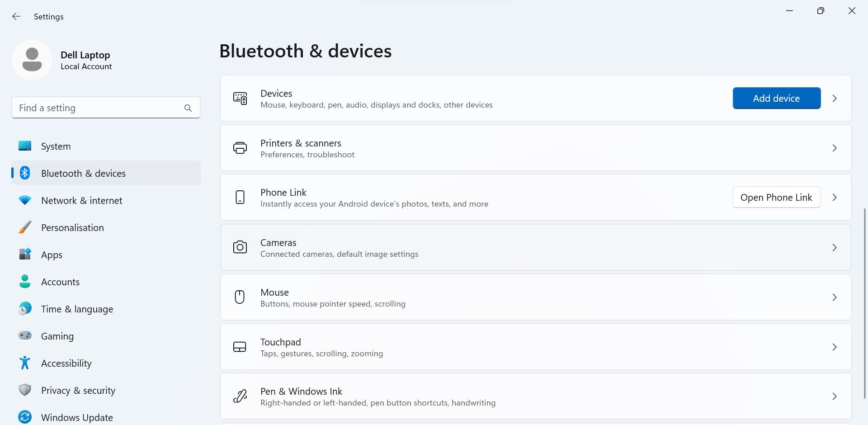The width and height of the screenshot is (868, 425).
Task: Click the printer icon in Printers & scanners
Action: click(x=240, y=148)
